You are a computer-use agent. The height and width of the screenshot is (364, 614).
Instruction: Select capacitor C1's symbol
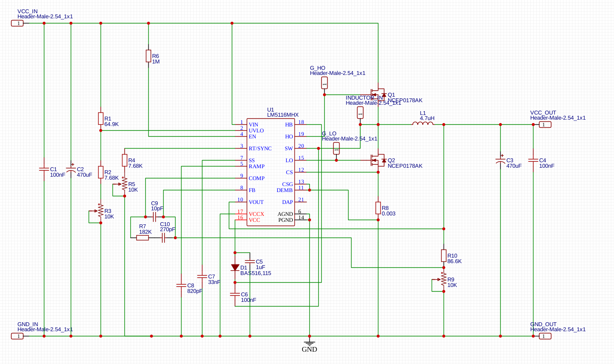44,169
